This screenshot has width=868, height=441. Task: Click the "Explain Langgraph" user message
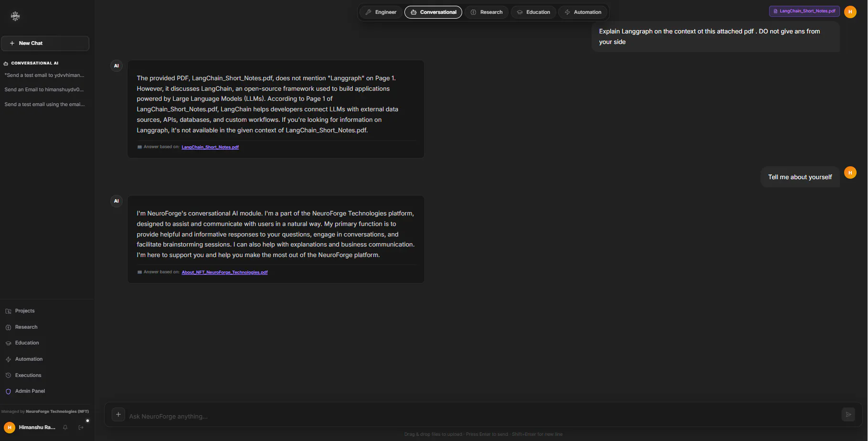715,36
